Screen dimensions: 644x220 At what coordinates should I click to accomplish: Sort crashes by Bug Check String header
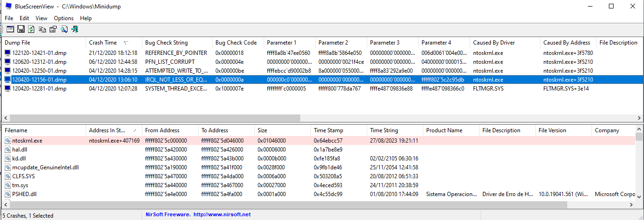point(178,43)
